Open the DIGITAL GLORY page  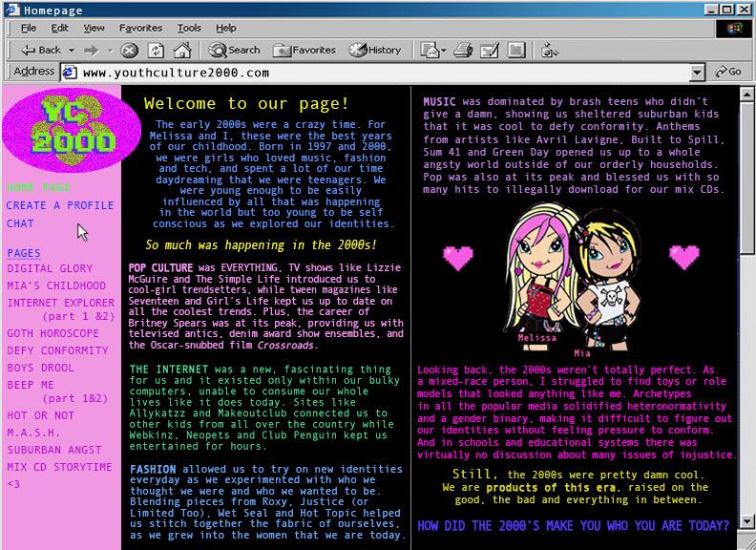click(x=50, y=268)
